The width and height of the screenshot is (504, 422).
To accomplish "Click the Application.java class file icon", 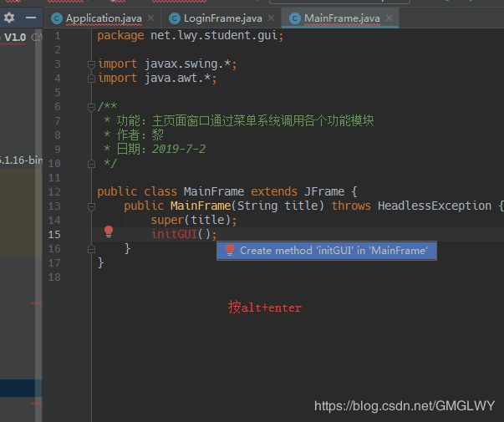I will coord(57,18).
